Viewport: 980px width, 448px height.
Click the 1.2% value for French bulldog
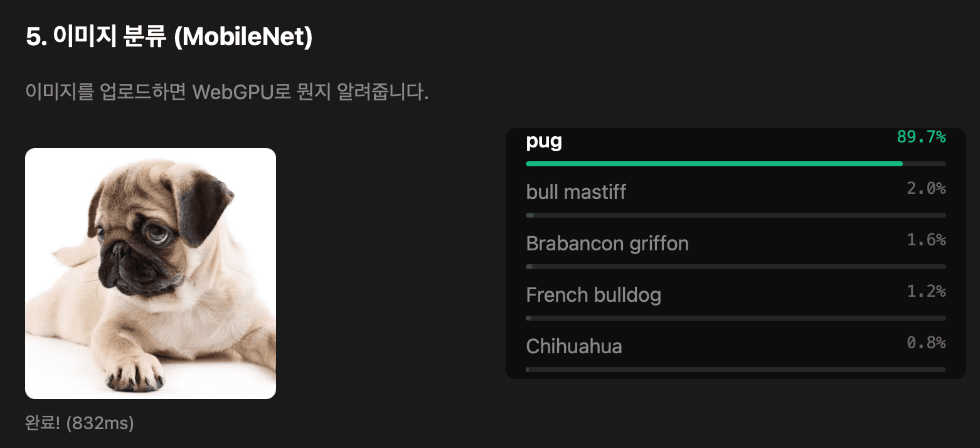[925, 291]
